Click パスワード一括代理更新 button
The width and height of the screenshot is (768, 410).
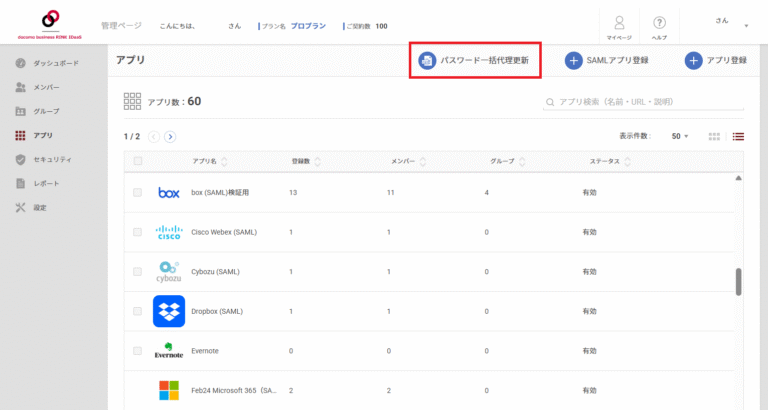click(476, 61)
